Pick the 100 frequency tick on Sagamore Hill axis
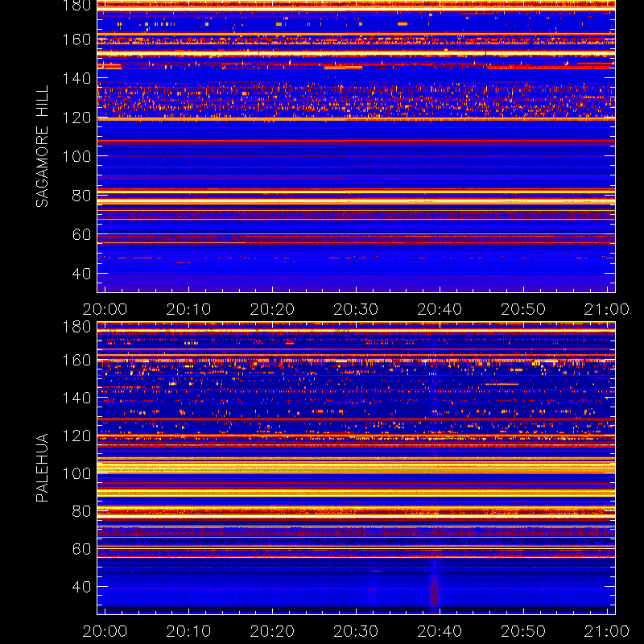This screenshot has width=644, height=644. [x=76, y=156]
